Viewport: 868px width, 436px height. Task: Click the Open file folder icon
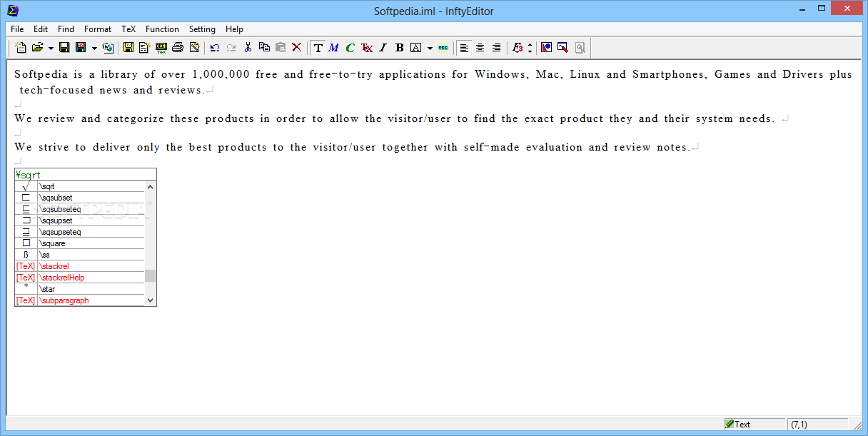37,48
